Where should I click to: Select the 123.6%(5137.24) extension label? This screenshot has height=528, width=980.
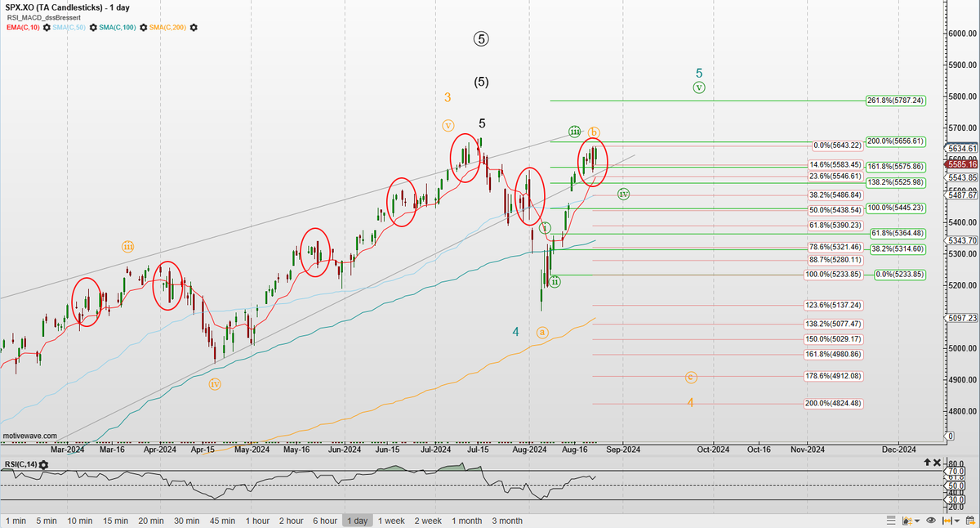834,305
